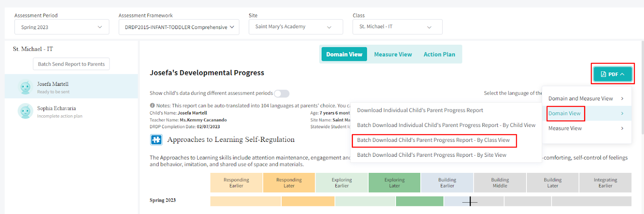
Task: Expand the Domain and Measure View submenu arrow
Action: (622, 99)
